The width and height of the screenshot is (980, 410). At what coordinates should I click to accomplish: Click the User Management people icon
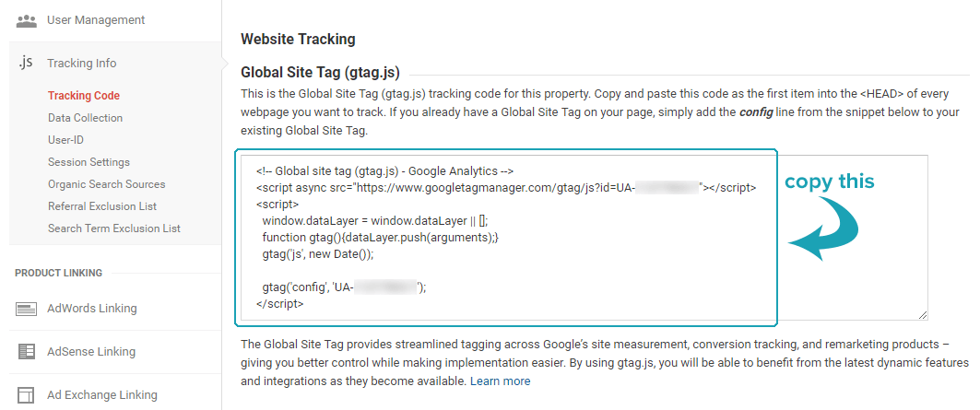26,20
